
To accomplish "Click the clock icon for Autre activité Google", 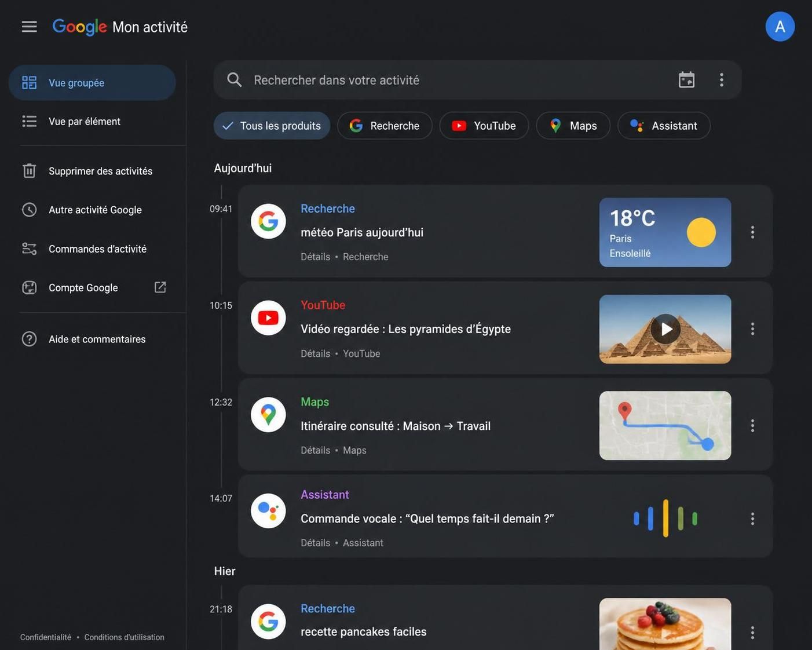I will 29,210.
